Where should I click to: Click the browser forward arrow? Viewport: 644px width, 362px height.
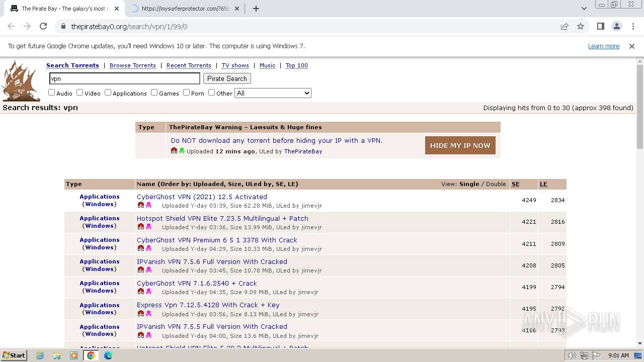pyautogui.click(x=27, y=26)
